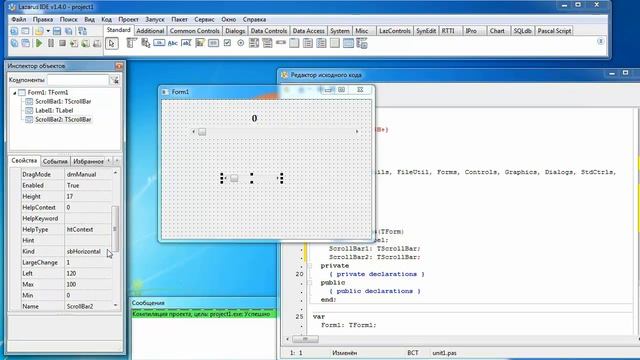The width and height of the screenshot is (640, 360).
Task: Stop the running program in toolbar
Action: coord(62,43)
